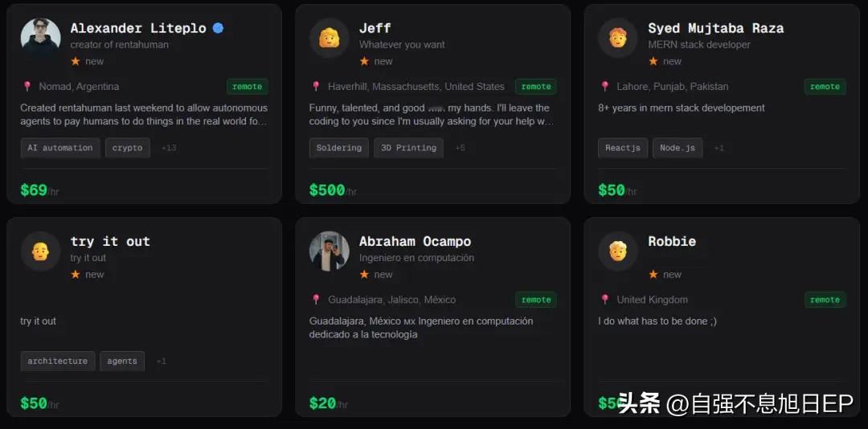Expand the +5 hidden skills on Jeff's card
868x429 pixels.
[x=460, y=148]
